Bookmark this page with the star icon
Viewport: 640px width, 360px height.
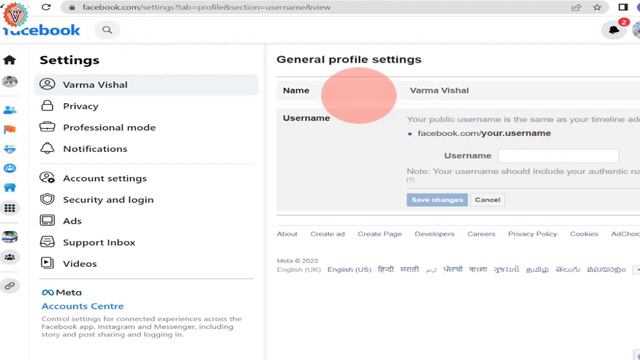(597, 7)
